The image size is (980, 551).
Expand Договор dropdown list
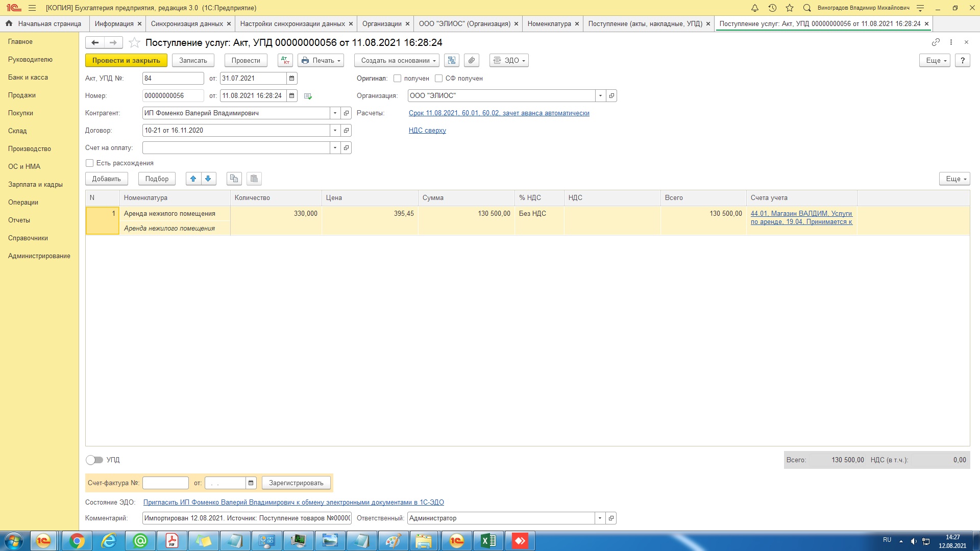coord(335,131)
